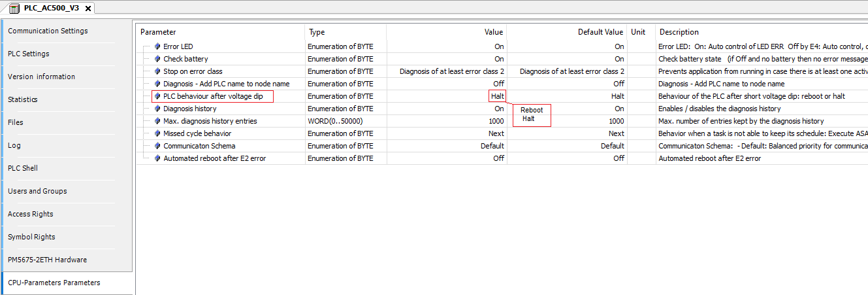Image resolution: width=868 pixels, height=295 pixels.
Task: Click Max. number of entries description text
Action: 741,121
